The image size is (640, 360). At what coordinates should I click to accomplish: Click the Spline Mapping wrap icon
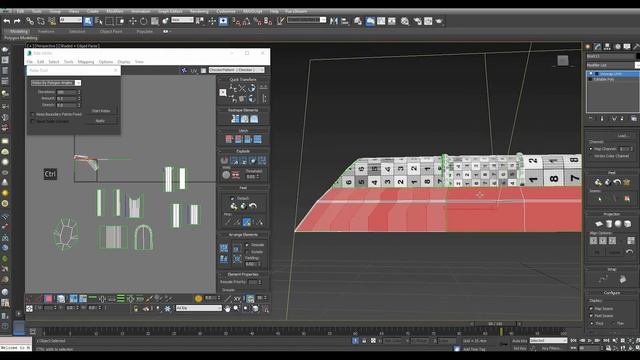(603, 279)
